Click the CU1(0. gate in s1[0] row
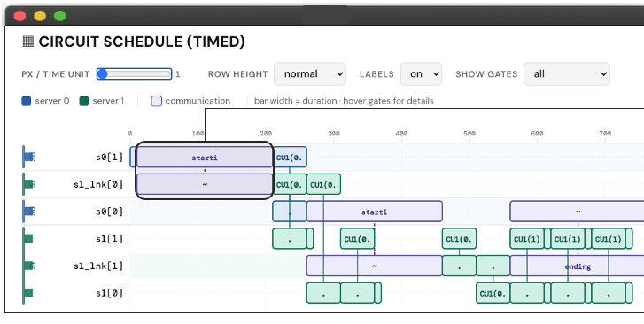The image size is (644, 324). (493, 293)
